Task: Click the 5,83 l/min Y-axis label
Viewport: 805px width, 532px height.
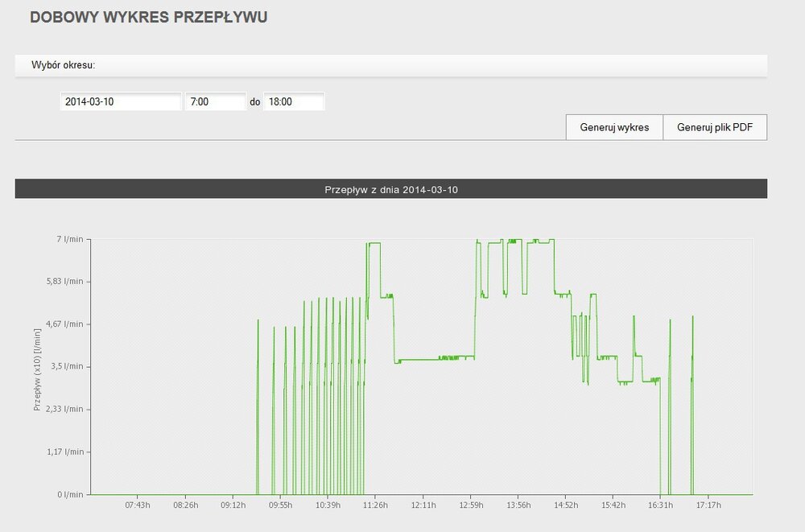Action: pyautogui.click(x=65, y=282)
